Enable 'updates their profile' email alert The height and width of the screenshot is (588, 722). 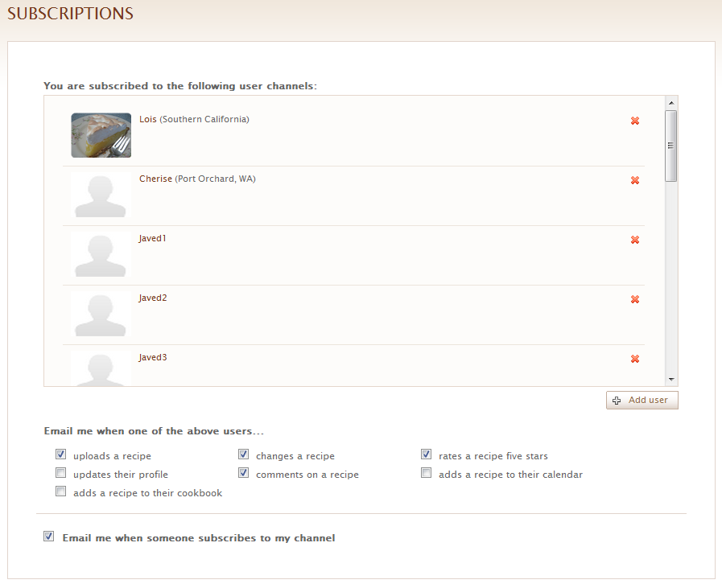click(60, 473)
